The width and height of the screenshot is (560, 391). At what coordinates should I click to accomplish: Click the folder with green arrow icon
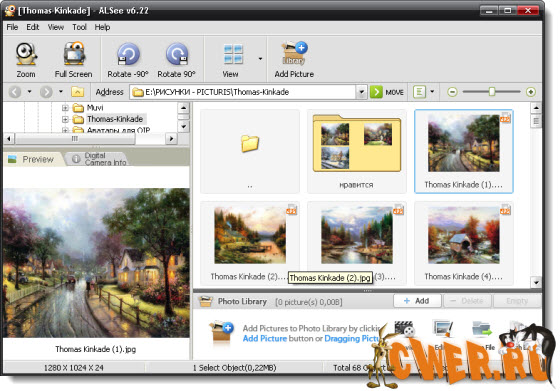482,329
